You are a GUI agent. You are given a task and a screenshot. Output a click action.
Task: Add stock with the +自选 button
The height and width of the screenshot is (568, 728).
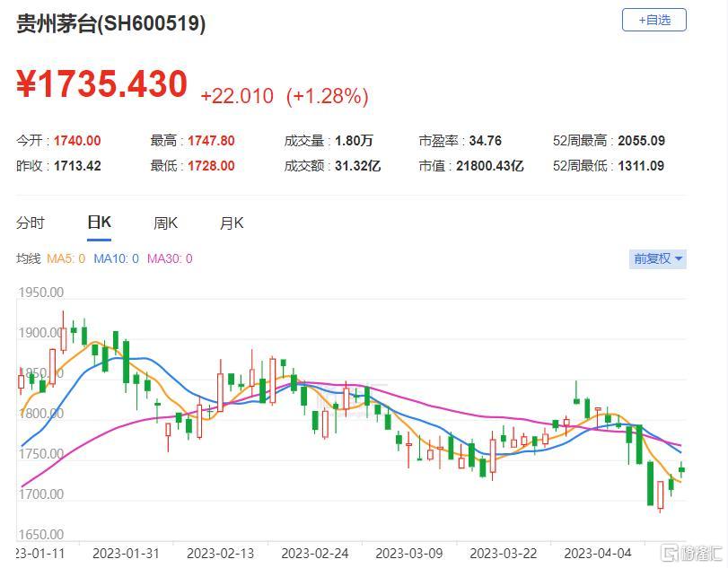653,21
